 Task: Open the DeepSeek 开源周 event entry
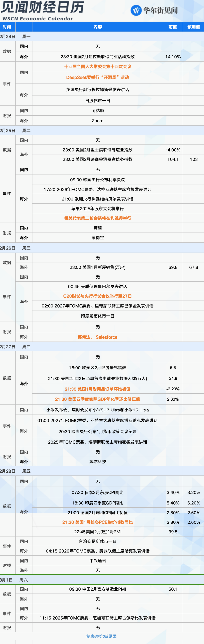coord(98,78)
